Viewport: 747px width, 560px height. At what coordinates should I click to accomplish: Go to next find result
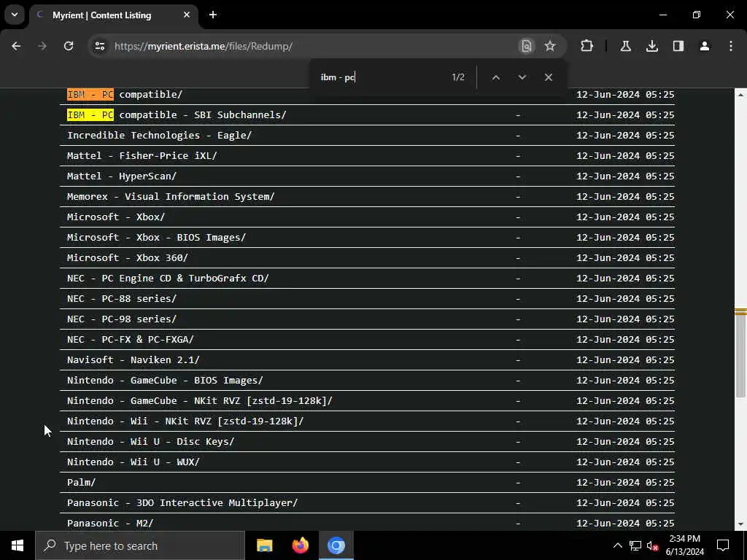point(522,77)
